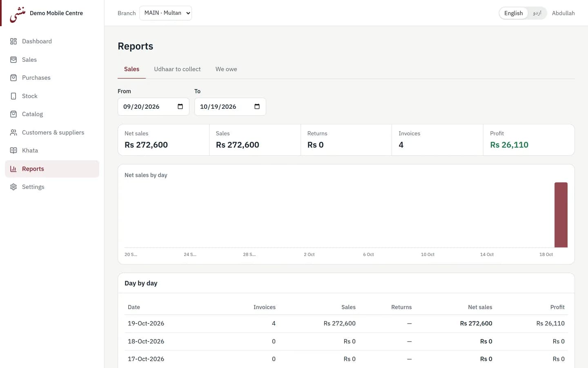Click the Khata book icon in sidebar
The width and height of the screenshot is (588, 368).
click(13, 150)
